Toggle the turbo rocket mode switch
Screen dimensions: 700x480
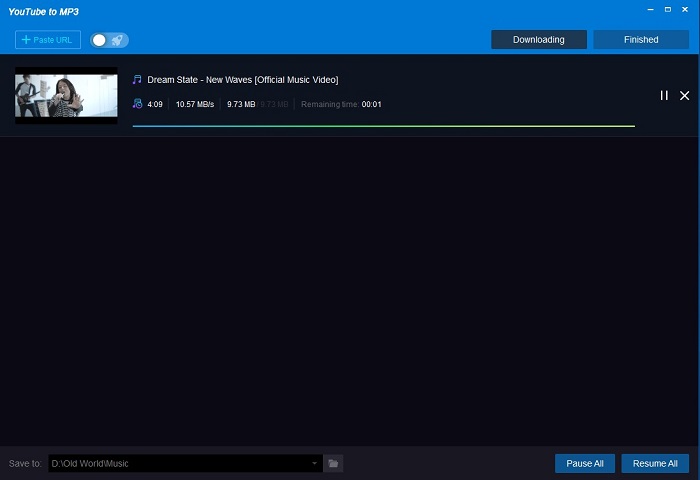pyautogui.click(x=109, y=40)
